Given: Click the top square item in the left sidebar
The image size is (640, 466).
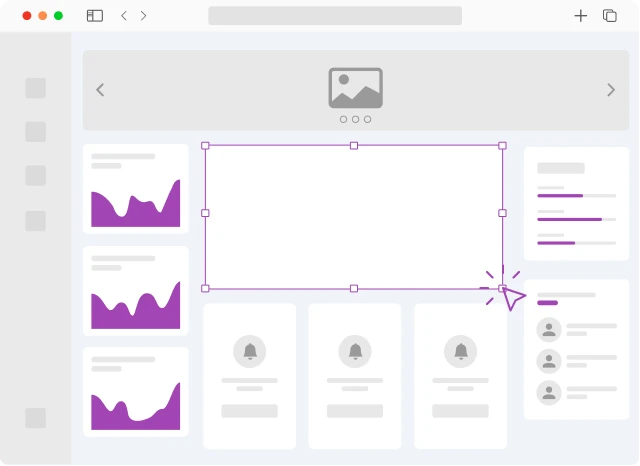Looking at the screenshot, I should pos(36,88).
